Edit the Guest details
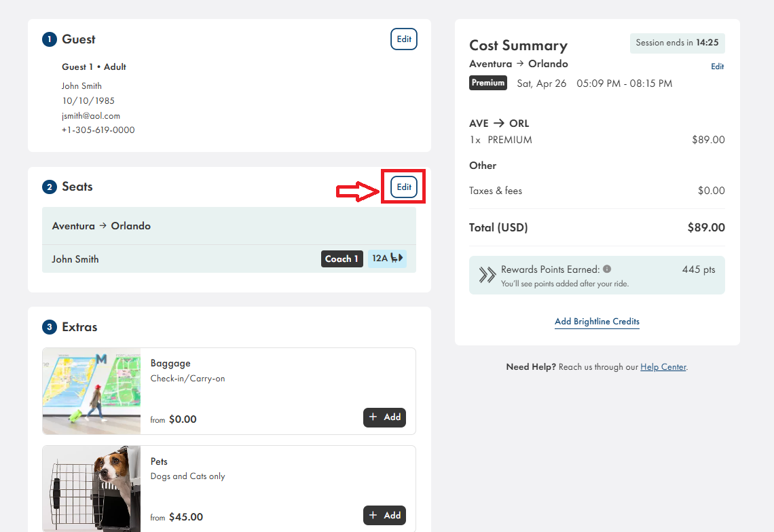 pos(404,39)
